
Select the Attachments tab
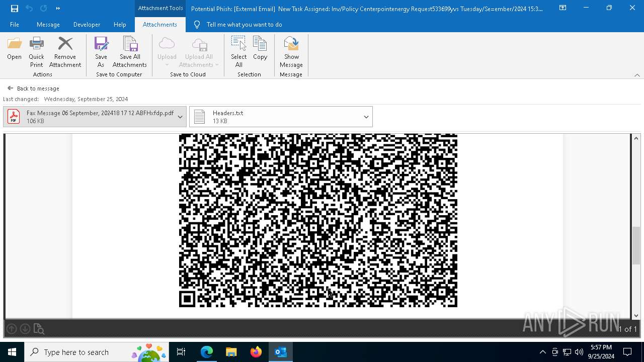coord(160,25)
